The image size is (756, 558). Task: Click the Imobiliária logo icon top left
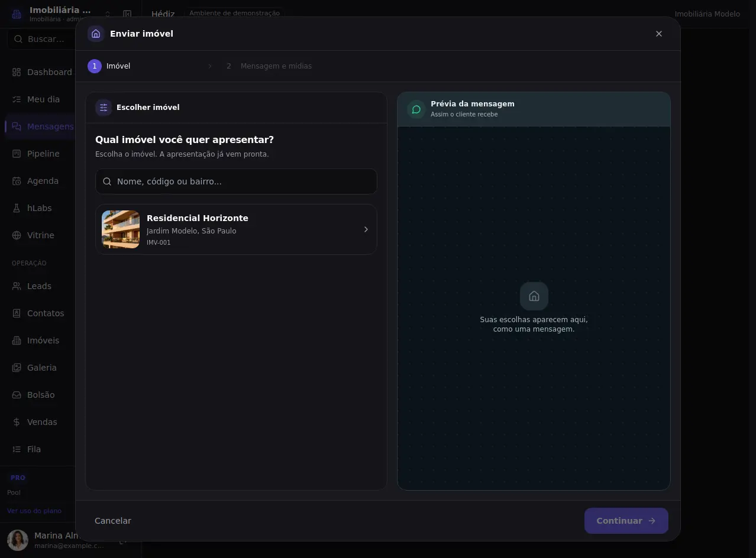17,14
